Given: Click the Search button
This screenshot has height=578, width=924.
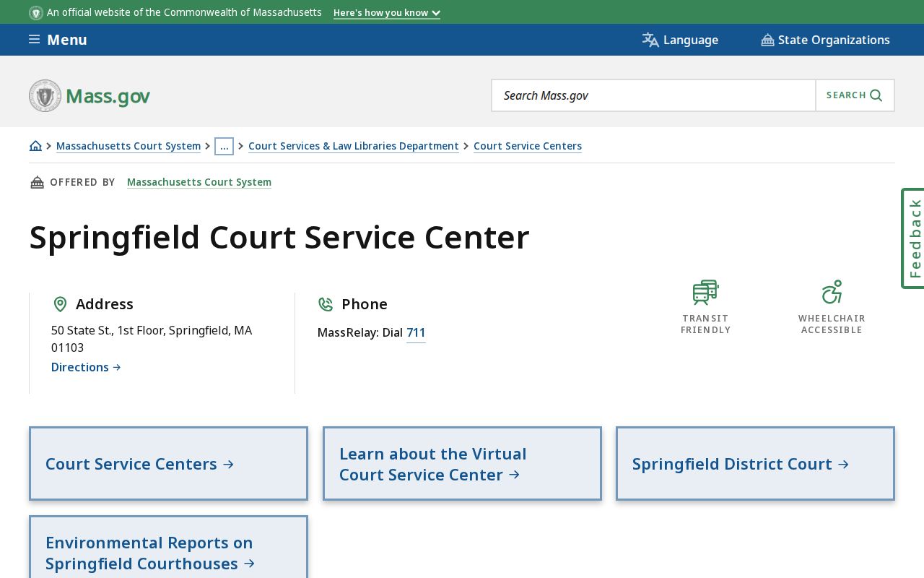Looking at the screenshot, I should tap(855, 95).
